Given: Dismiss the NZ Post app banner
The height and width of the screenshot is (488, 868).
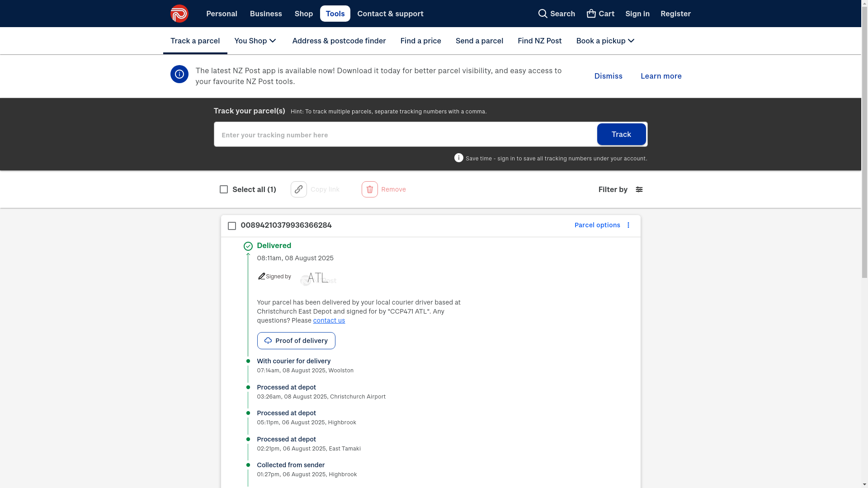Looking at the screenshot, I should click(x=608, y=76).
